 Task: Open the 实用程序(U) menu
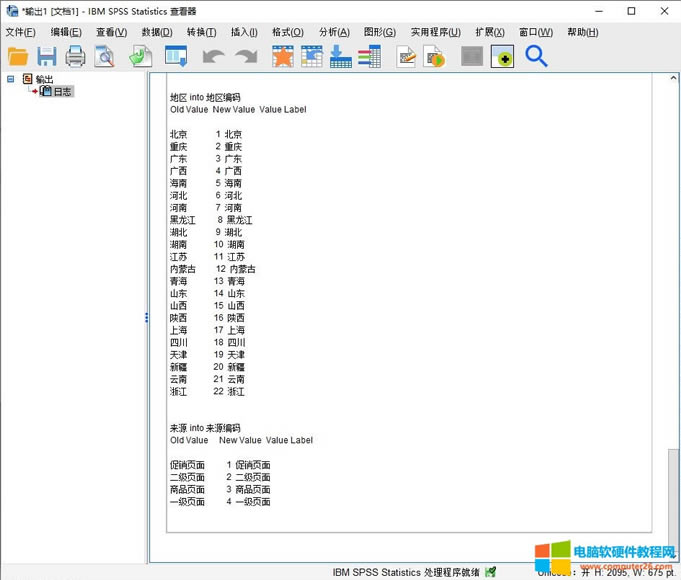[435, 32]
